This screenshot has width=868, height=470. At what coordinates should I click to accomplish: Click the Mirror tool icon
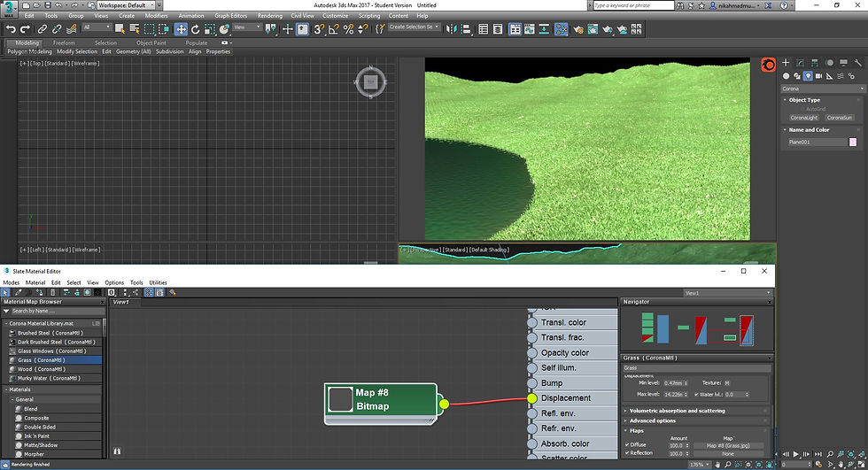pyautogui.click(x=451, y=29)
